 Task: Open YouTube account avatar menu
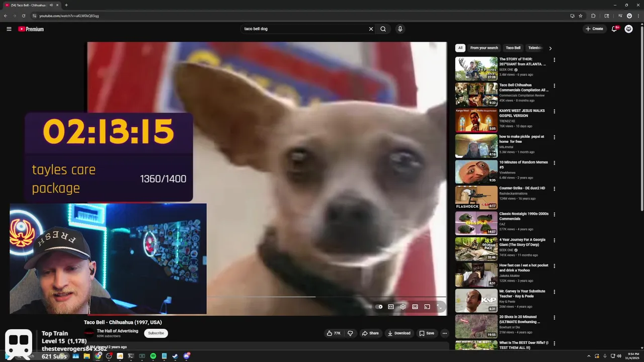(628, 29)
